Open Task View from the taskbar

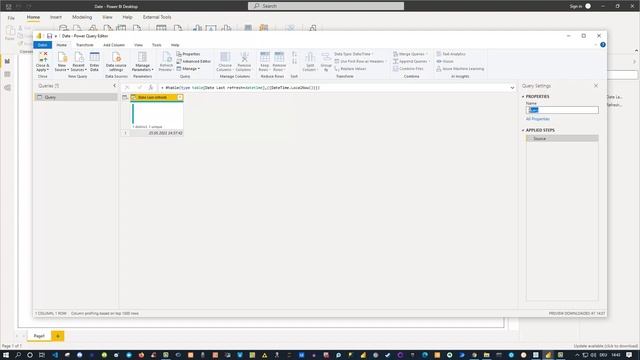click(42, 355)
